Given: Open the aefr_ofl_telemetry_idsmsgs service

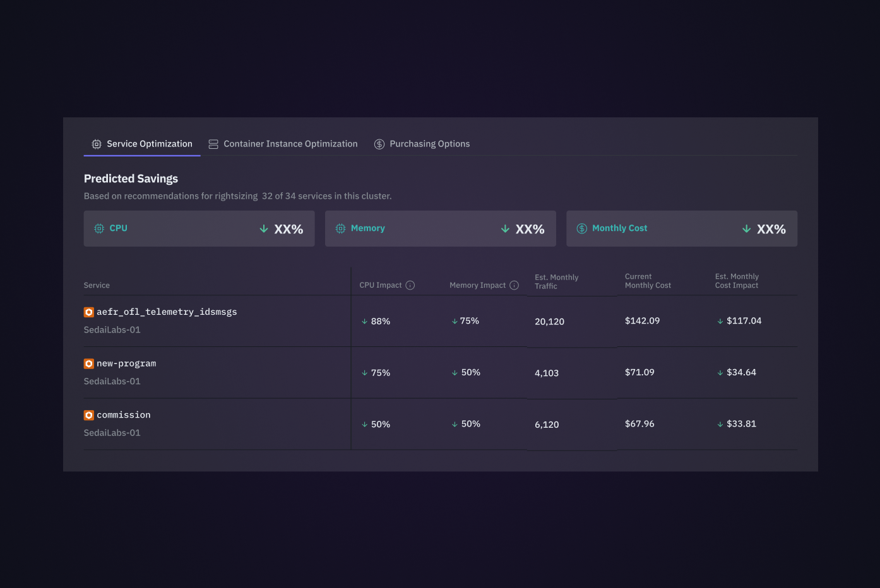Looking at the screenshot, I should point(167,312).
